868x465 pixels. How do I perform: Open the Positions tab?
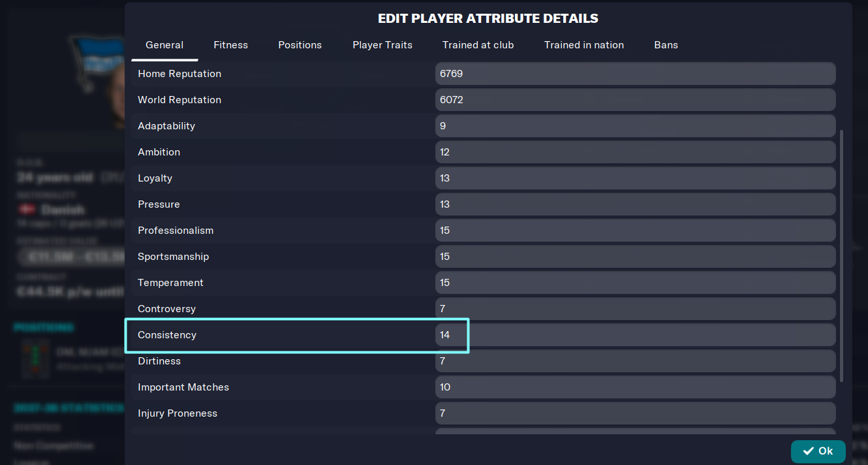click(x=300, y=45)
